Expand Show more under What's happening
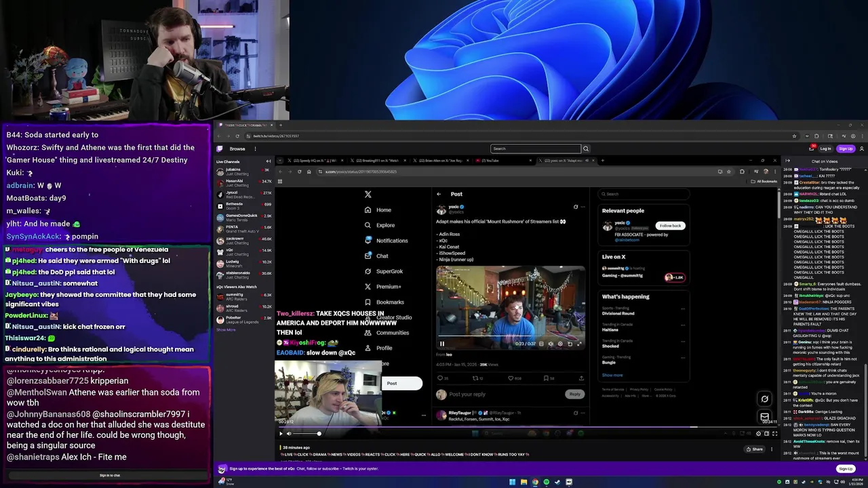Screen dimensions: 868x488 [x=612, y=375]
